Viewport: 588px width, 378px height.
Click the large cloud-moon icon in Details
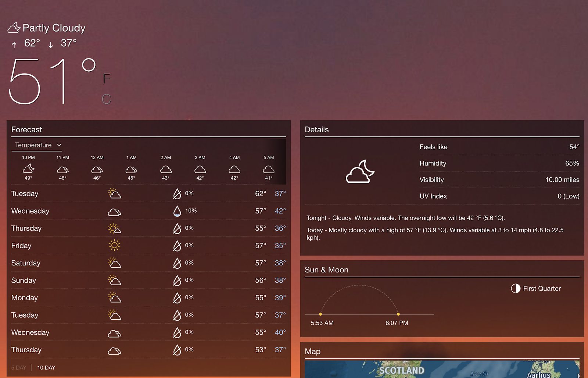(x=360, y=172)
